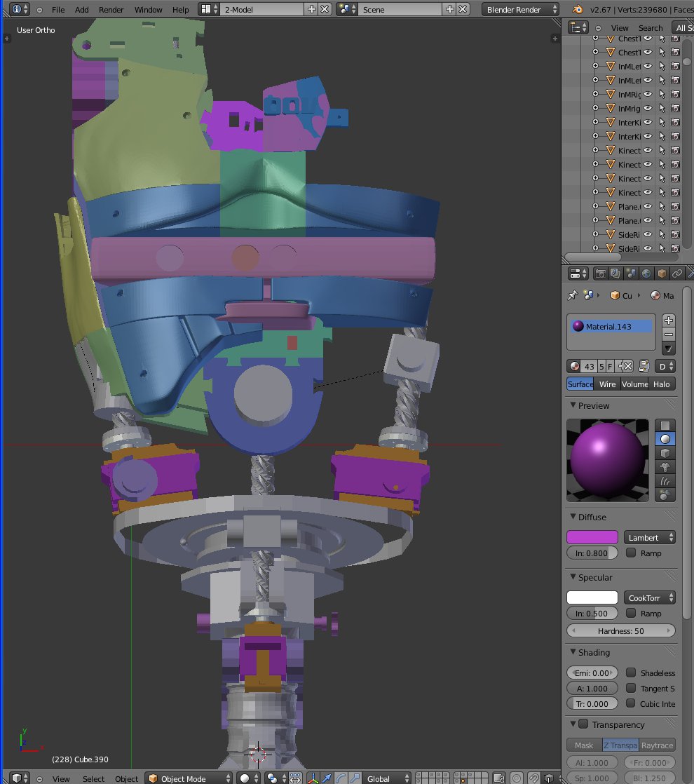Click the purple Diffuse color swatch
694x784 pixels.
coord(592,538)
